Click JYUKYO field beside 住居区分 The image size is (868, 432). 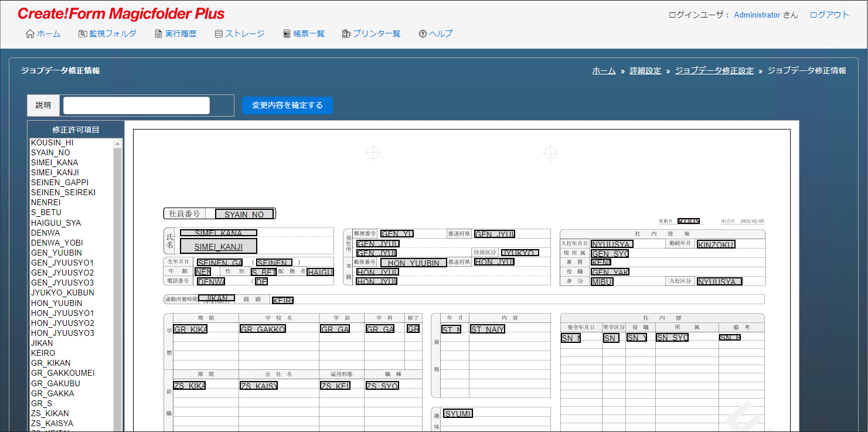[520, 253]
